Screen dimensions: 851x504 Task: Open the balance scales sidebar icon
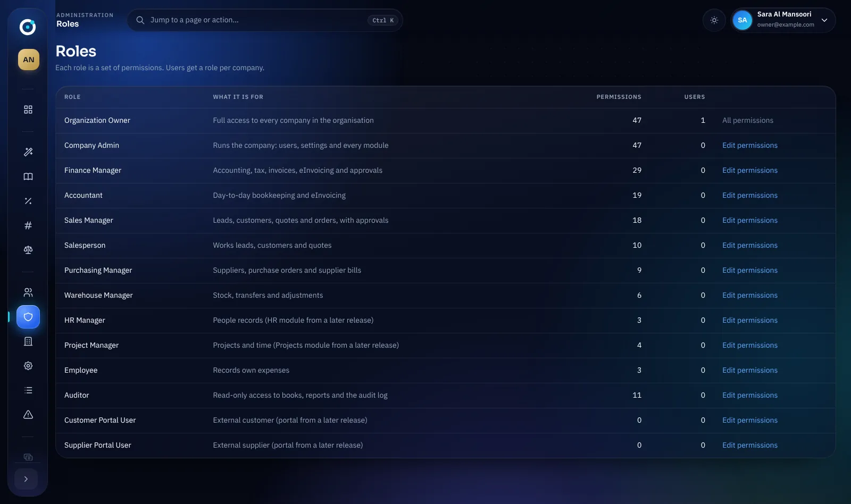tap(28, 250)
